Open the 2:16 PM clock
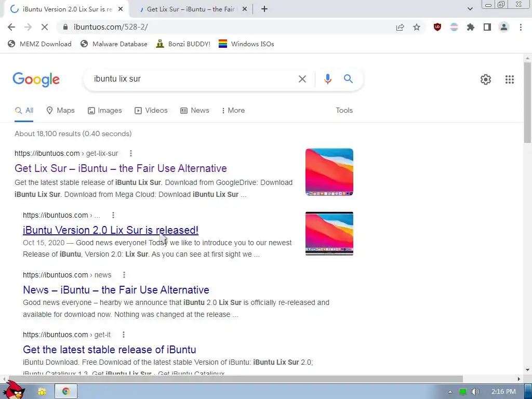The width and height of the screenshot is (532, 399). pyautogui.click(x=503, y=392)
